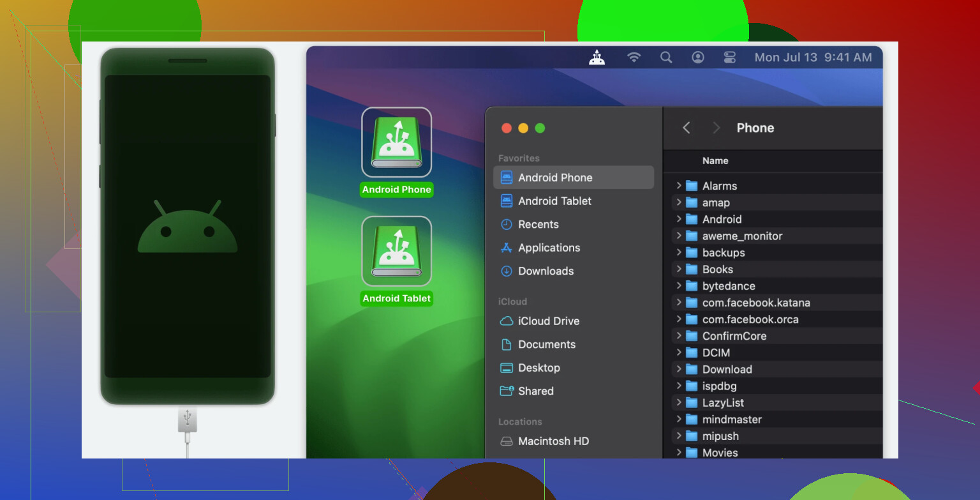Open Recents in Finder sidebar
This screenshot has width=980, height=500.
(574, 224)
